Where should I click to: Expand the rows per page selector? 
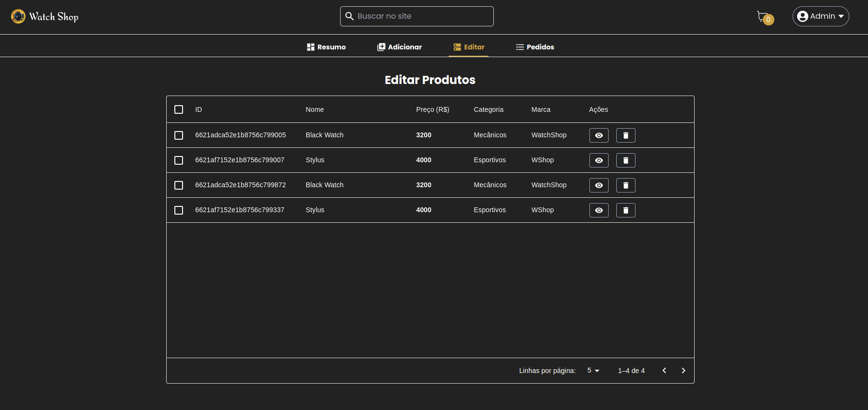click(593, 371)
